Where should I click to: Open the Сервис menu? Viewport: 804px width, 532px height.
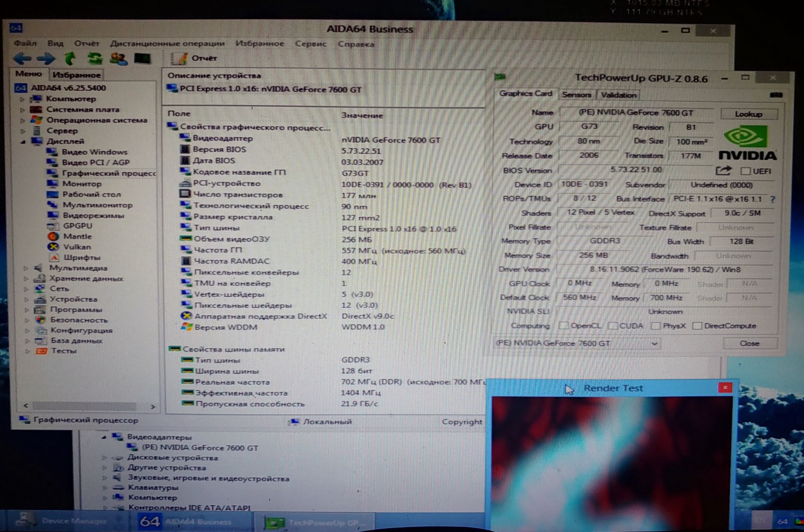click(310, 44)
